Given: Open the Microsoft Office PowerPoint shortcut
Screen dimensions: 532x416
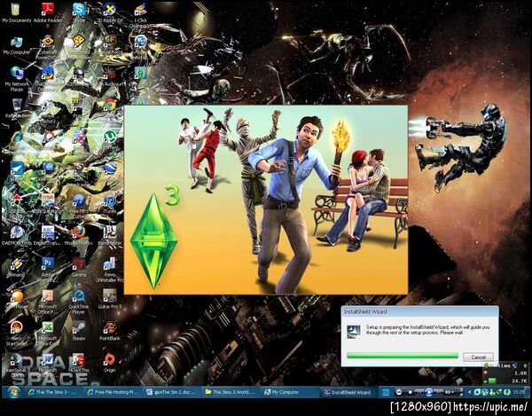Looking at the screenshot, I should [x=48, y=302].
